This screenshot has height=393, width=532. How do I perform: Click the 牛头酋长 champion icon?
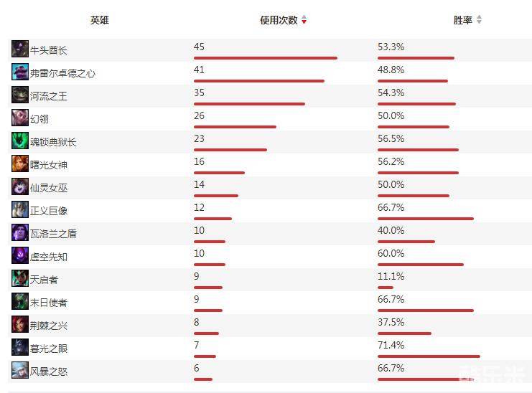coord(20,49)
